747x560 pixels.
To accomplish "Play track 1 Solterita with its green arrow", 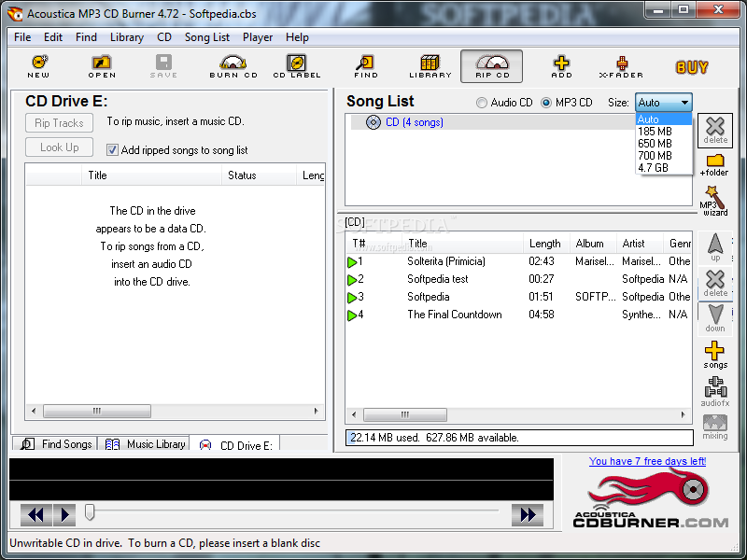I will click(x=352, y=262).
